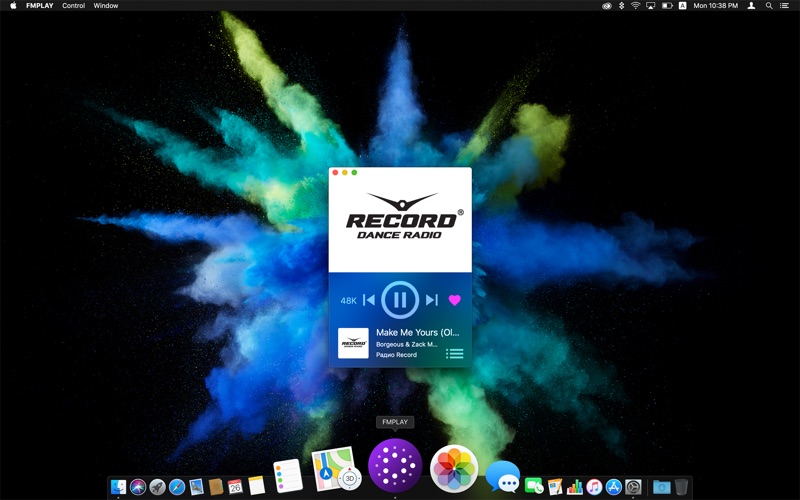Open the Window menu
The width and height of the screenshot is (800, 500).
tap(106, 6)
